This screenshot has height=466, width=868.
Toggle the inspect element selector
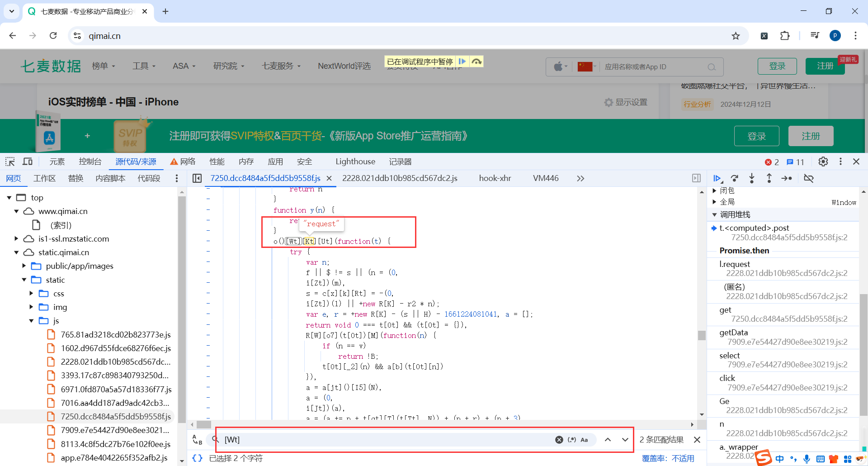10,162
